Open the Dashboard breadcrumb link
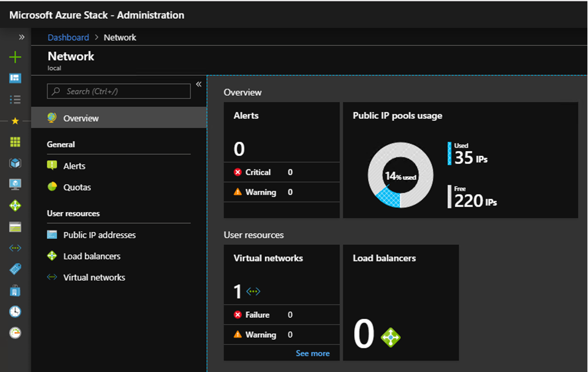 pos(68,37)
